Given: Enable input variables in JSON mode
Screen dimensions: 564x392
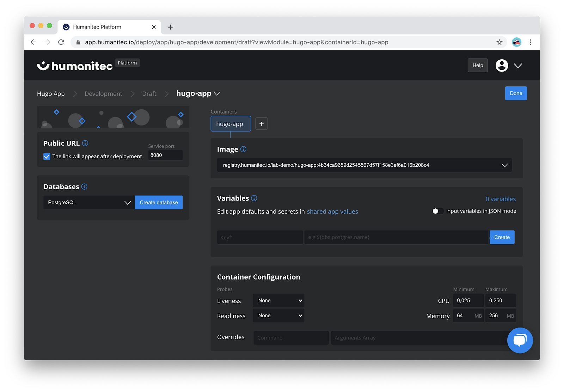Looking at the screenshot, I should 437,211.
